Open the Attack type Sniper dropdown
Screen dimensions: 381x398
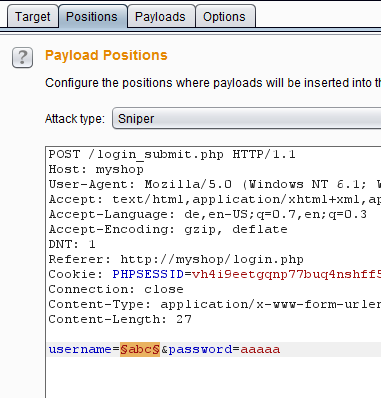247,118
